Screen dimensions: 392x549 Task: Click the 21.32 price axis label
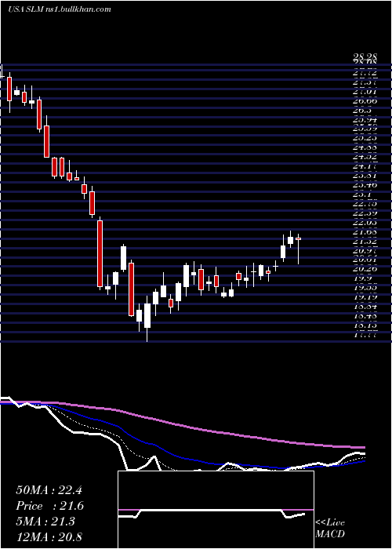point(365,241)
